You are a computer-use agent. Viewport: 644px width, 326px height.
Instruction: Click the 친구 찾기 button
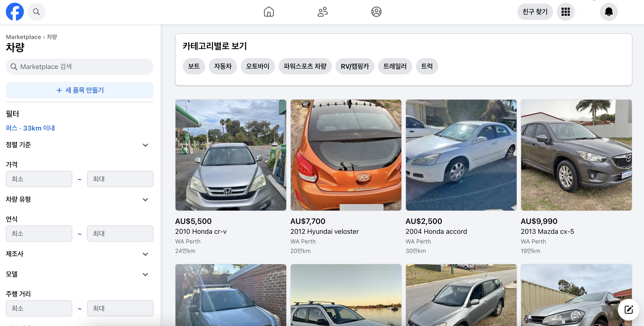[x=535, y=11]
